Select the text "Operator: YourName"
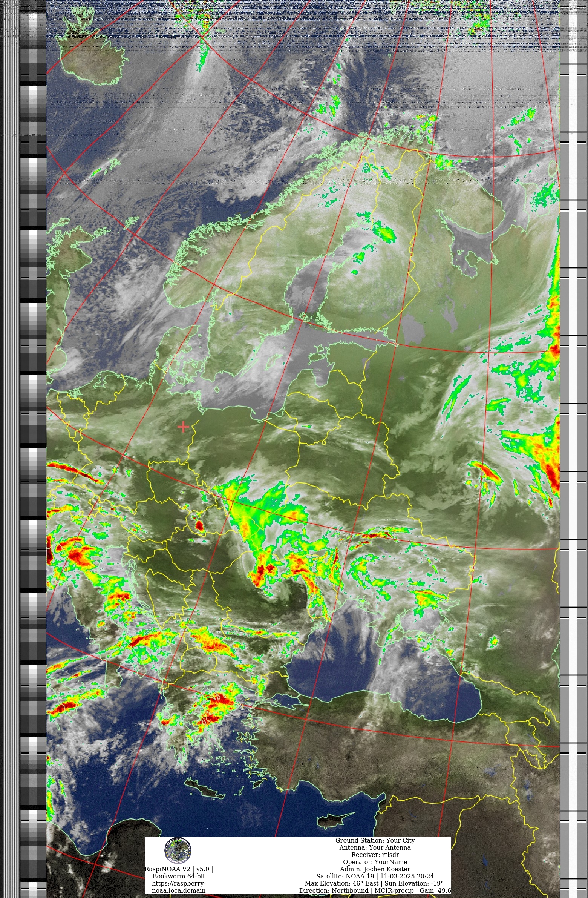Viewport: 588px width, 898px height. tap(375, 862)
